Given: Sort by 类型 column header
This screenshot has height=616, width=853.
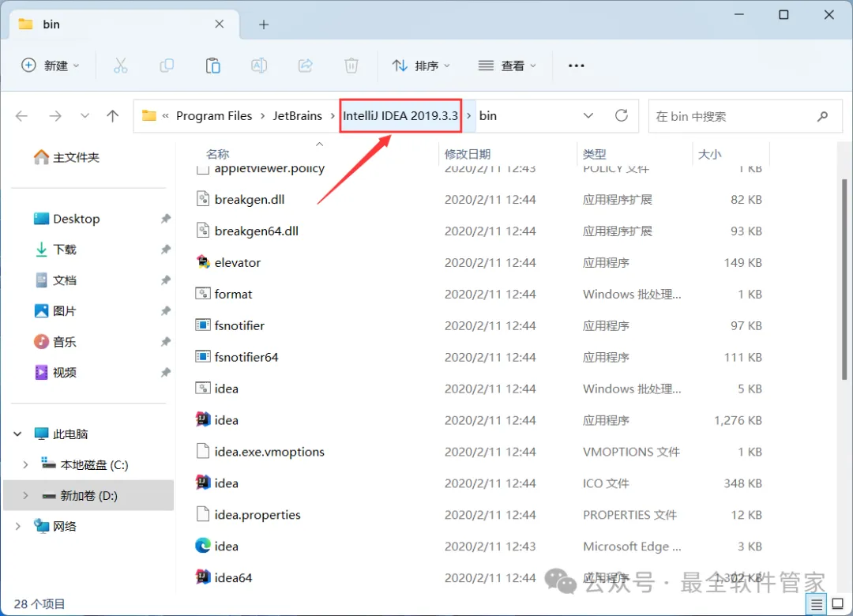Looking at the screenshot, I should pos(594,154).
